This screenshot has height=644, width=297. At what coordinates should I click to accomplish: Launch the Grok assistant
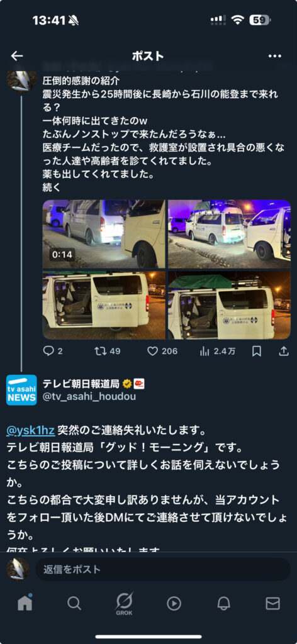click(x=124, y=603)
